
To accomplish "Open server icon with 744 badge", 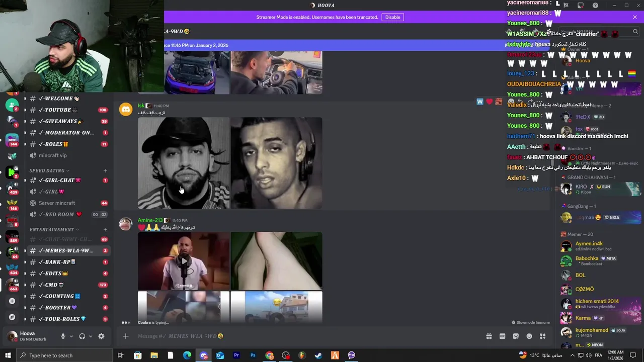I will [12, 139].
